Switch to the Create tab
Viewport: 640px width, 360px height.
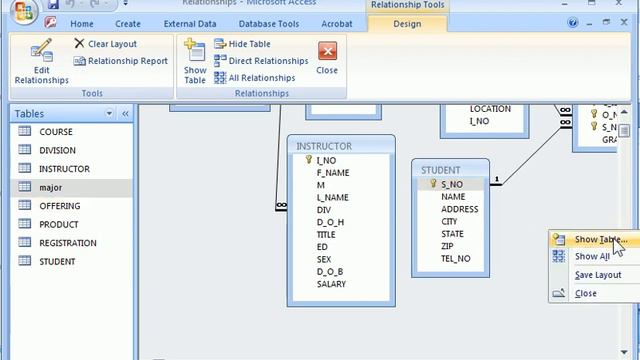[x=128, y=24]
